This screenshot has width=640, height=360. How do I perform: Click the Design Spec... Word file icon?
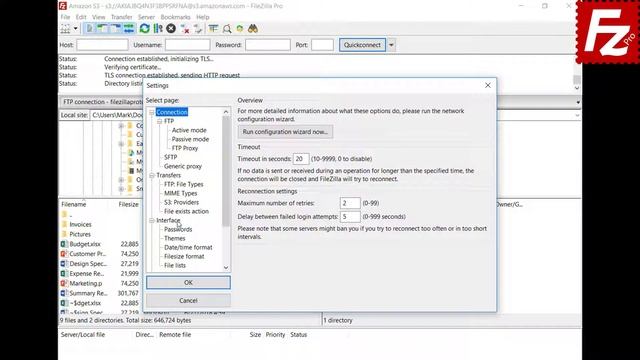pyautogui.click(x=64, y=264)
